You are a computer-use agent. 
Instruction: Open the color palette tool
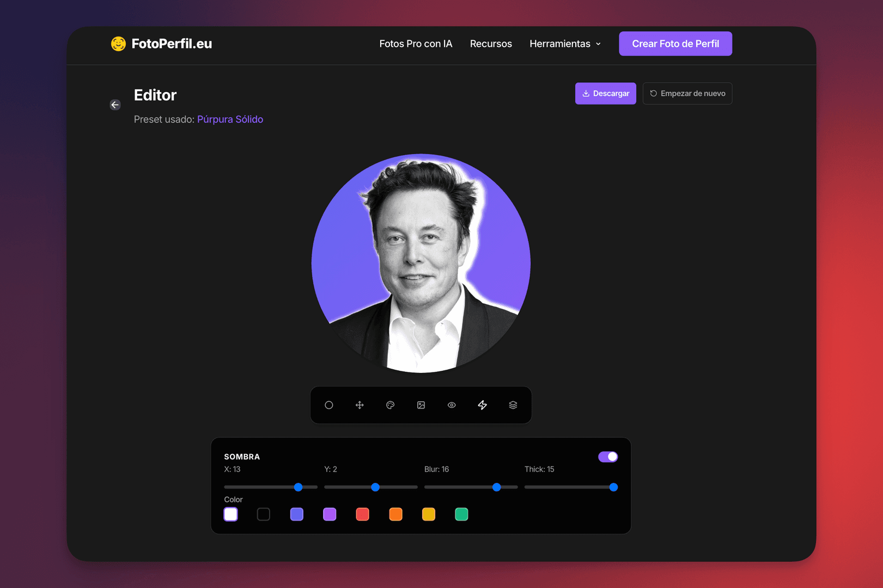pos(390,405)
